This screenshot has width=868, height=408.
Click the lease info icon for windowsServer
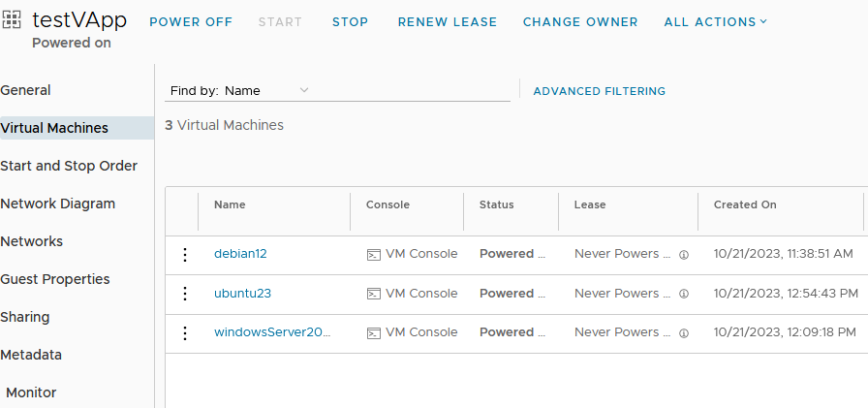[684, 333]
